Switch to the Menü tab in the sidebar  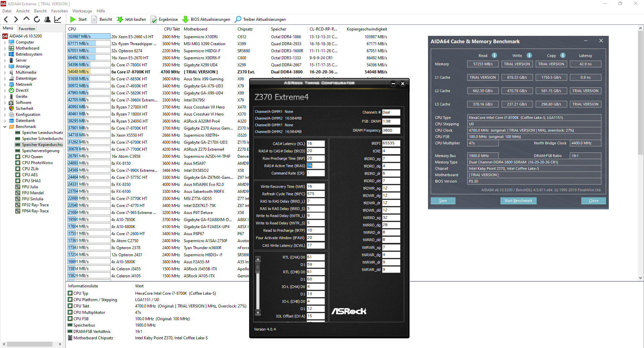click(8, 28)
